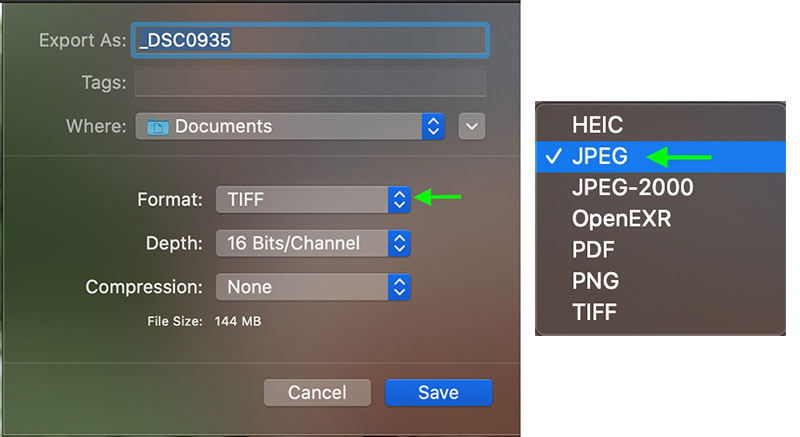Pick the JPEG-2000 format option
The image size is (800, 437).
click(632, 187)
